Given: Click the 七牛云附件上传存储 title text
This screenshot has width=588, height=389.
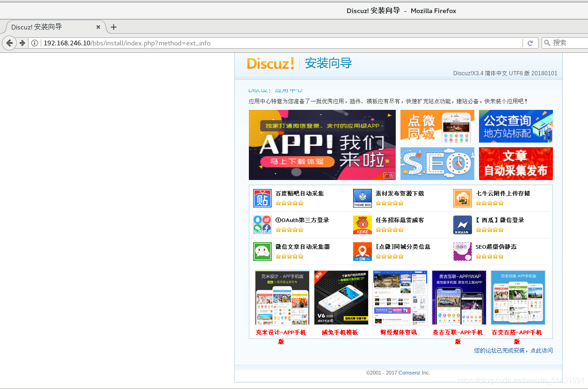Looking at the screenshot, I should [503, 194].
